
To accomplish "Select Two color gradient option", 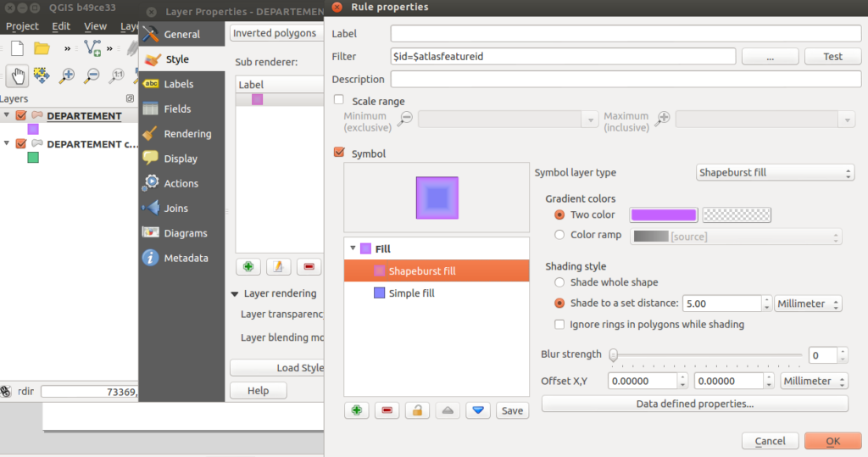I will (559, 215).
